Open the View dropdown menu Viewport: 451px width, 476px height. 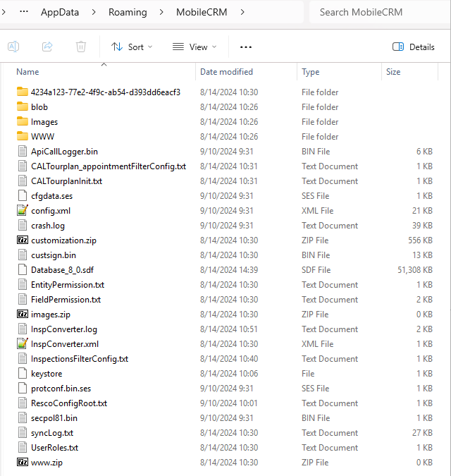tap(194, 47)
